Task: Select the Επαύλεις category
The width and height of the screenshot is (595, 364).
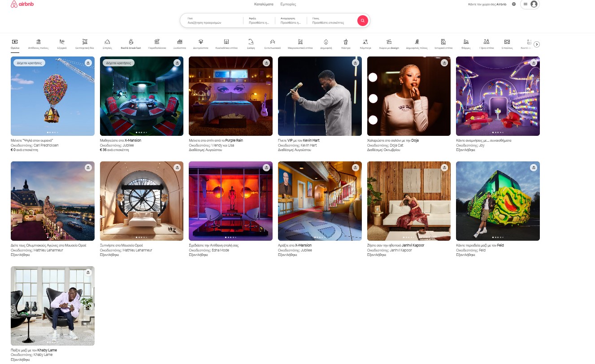Action: point(507,43)
